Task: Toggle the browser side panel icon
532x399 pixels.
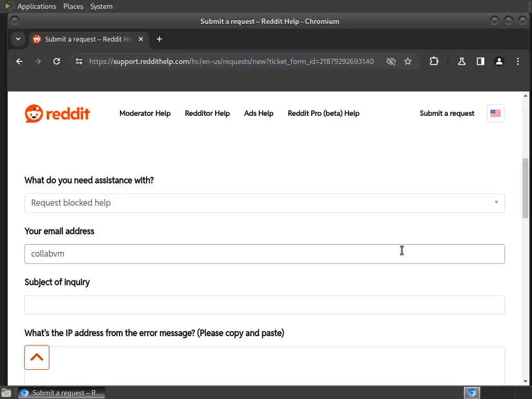Action: click(481, 61)
